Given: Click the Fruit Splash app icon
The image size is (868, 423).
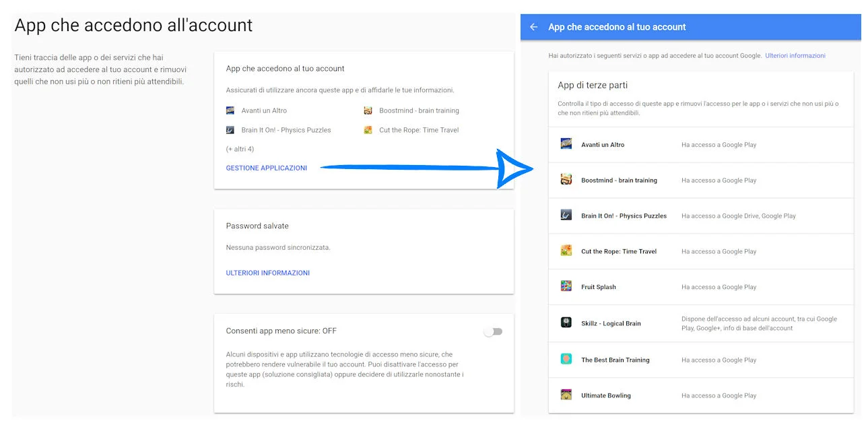Looking at the screenshot, I should [566, 287].
